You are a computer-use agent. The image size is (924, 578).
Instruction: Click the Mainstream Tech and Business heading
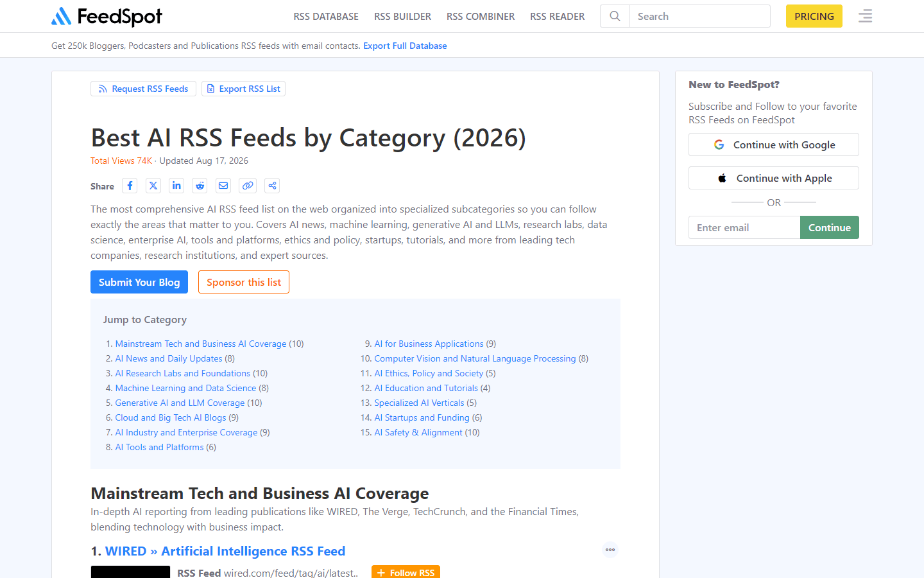pos(260,493)
